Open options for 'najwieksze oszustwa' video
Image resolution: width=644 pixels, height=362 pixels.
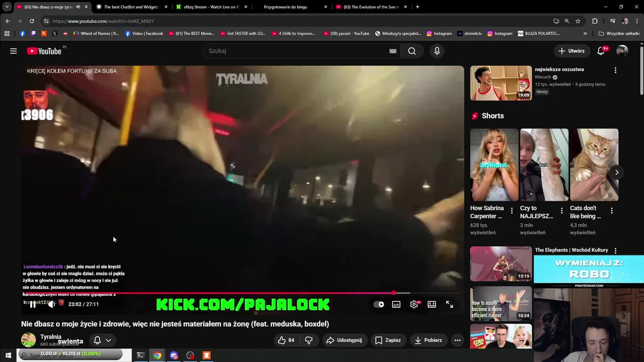click(x=615, y=70)
